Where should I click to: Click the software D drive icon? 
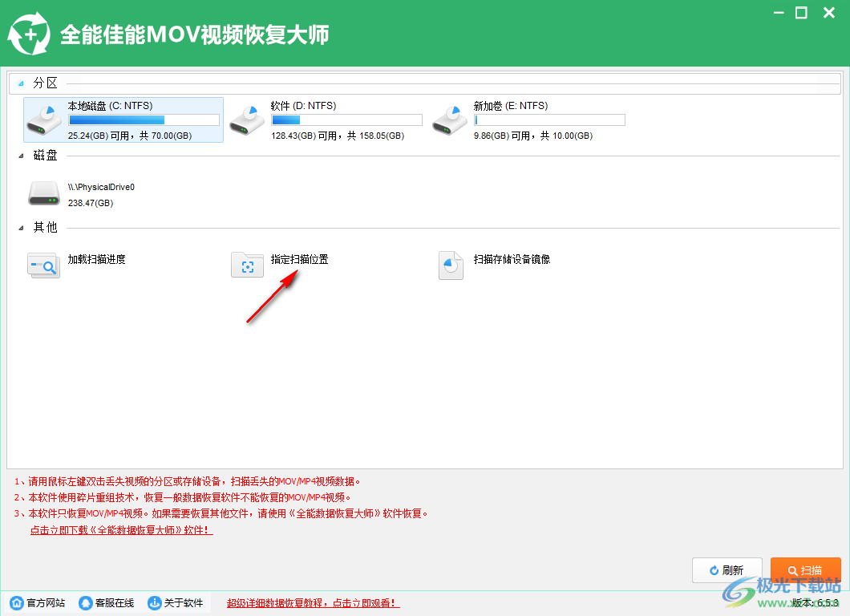[x=247, y=120]
